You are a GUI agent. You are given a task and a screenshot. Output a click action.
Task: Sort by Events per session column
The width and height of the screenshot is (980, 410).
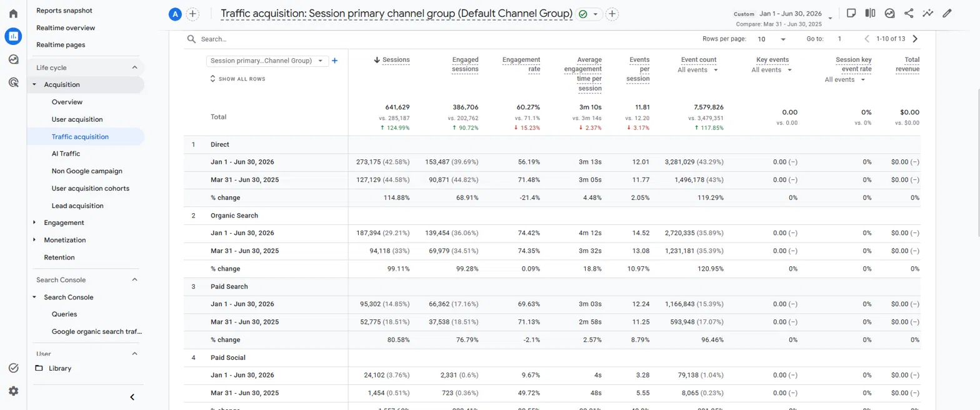639,69
